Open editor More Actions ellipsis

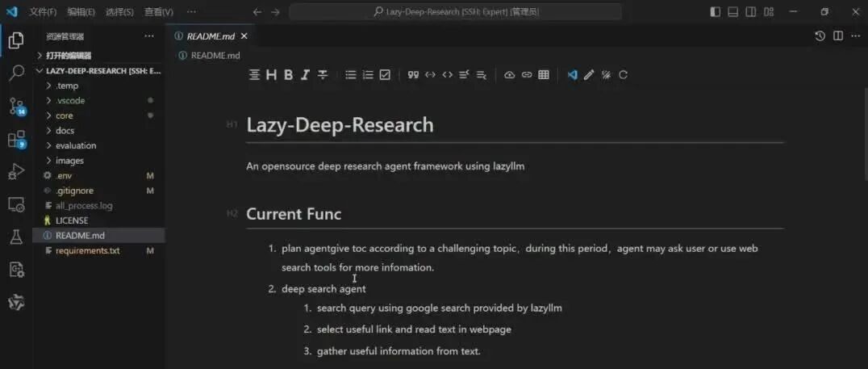[856, 36]
